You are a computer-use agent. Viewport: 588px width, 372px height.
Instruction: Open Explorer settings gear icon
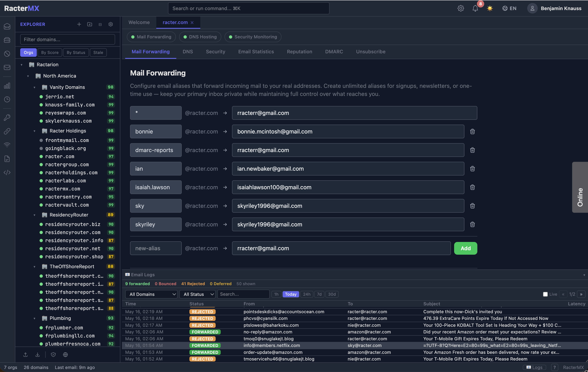111,24
